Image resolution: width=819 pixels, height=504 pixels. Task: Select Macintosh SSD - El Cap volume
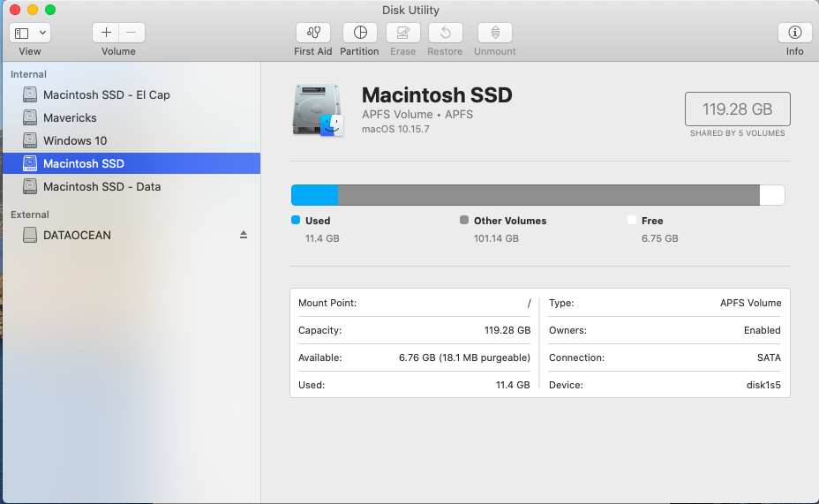point(131,94)
